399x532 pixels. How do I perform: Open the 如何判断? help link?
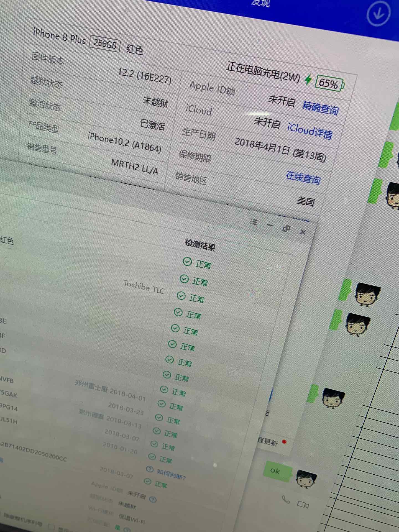tap(171, 474)
